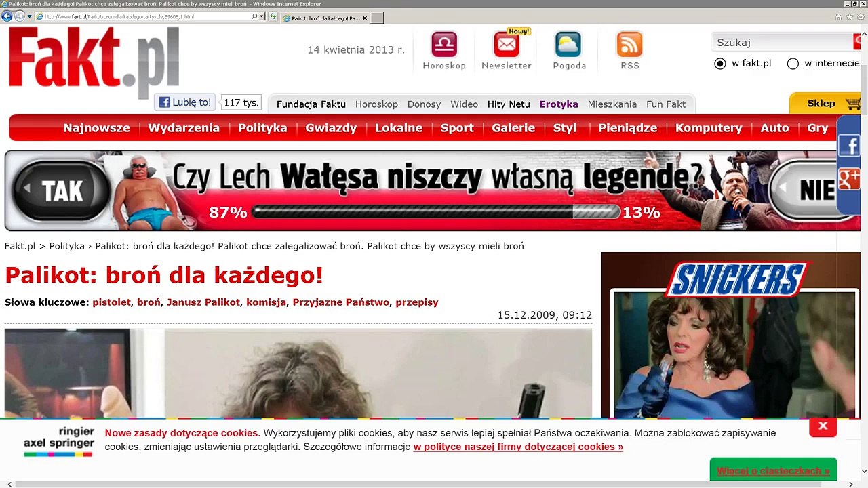The height and width of the screenshot is (488, 868).
Task: Click the Sklep shopping cart icon
Action: coord(852,104)
